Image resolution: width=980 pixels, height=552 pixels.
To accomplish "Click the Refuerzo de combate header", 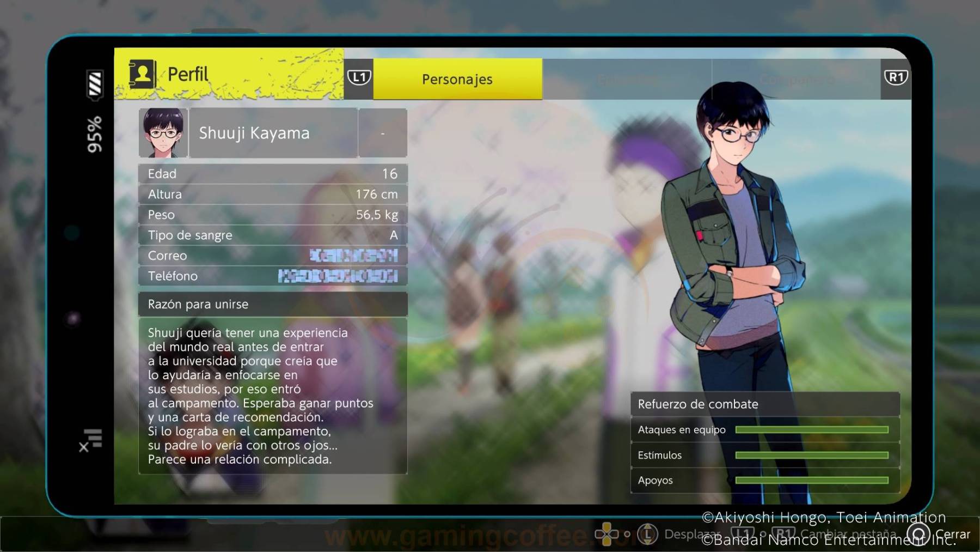I will [765, 404].
